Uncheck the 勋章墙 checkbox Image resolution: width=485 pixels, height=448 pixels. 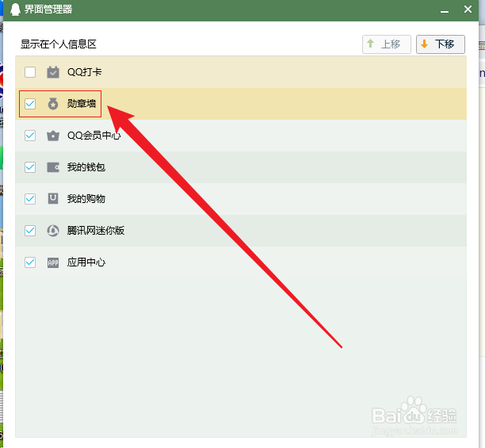click(x=30, y=104)
